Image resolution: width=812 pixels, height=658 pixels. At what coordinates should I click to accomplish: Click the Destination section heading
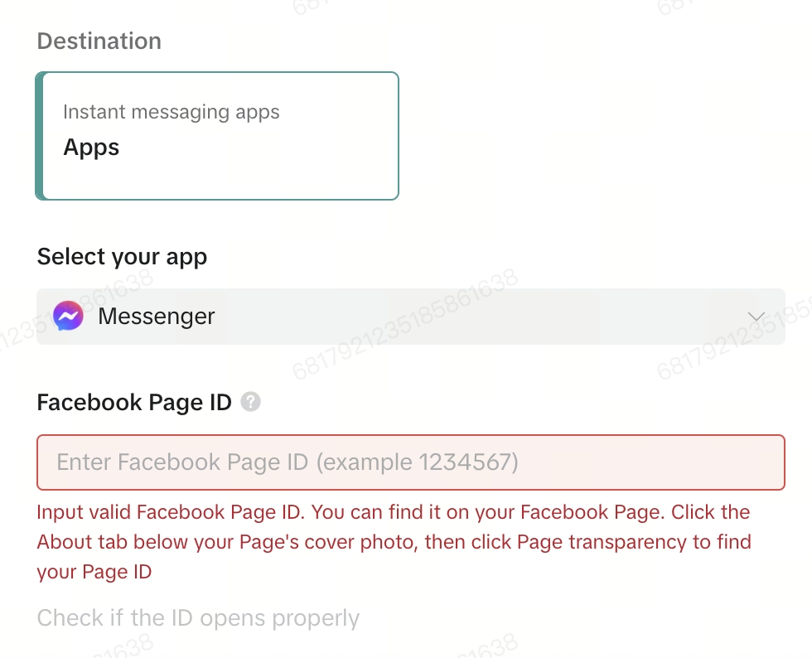coord(99,41)
